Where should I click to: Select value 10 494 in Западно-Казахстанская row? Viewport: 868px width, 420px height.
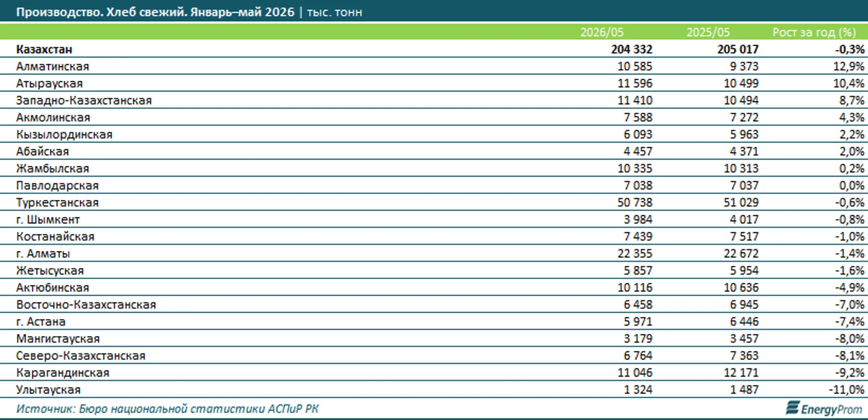[x=741, y=100]
